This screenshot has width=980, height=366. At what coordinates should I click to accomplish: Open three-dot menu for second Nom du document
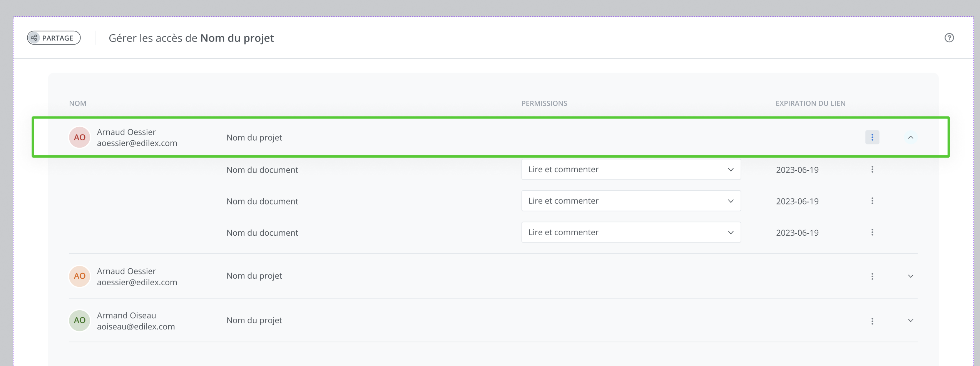tap(872, 201)
